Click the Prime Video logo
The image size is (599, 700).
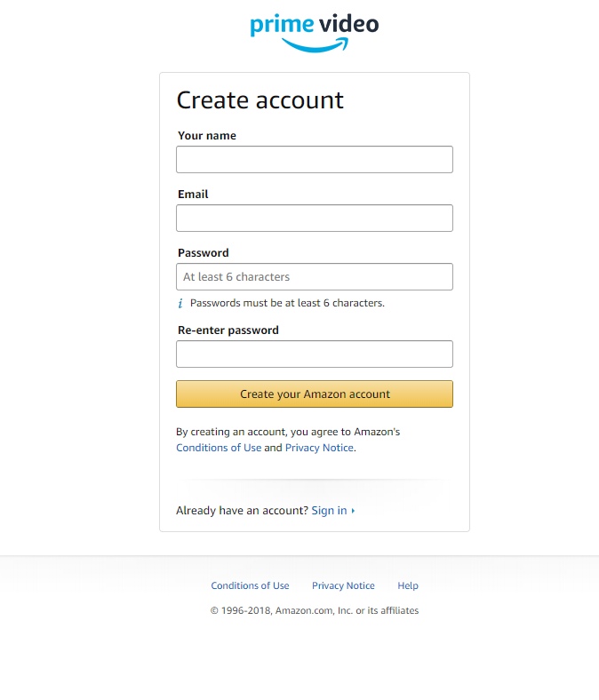click(x=315, y=32)
